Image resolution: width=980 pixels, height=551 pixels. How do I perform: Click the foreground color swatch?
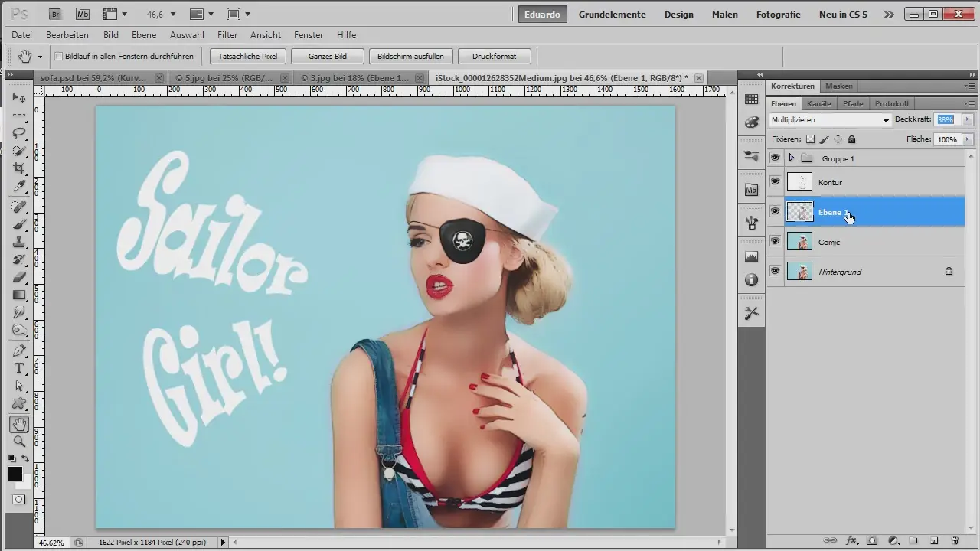pyautogui.click(x=15, y=474)
